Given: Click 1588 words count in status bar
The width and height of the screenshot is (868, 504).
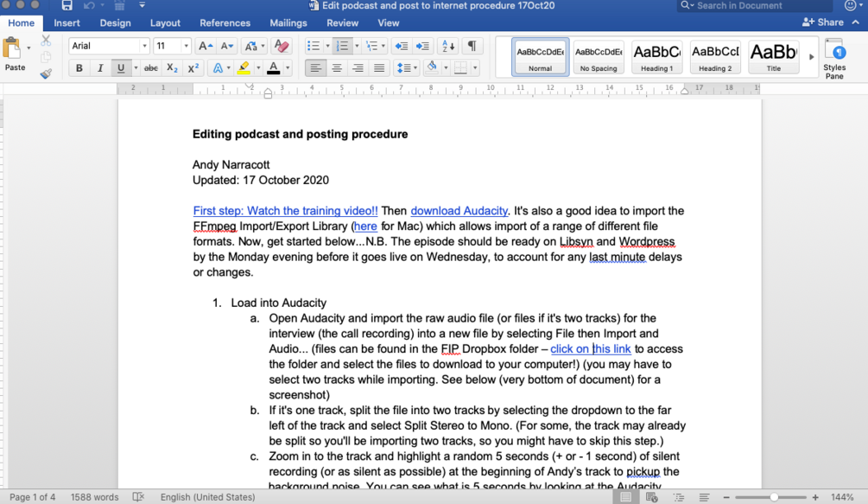Looking at the screenshot, I should 94,497.
